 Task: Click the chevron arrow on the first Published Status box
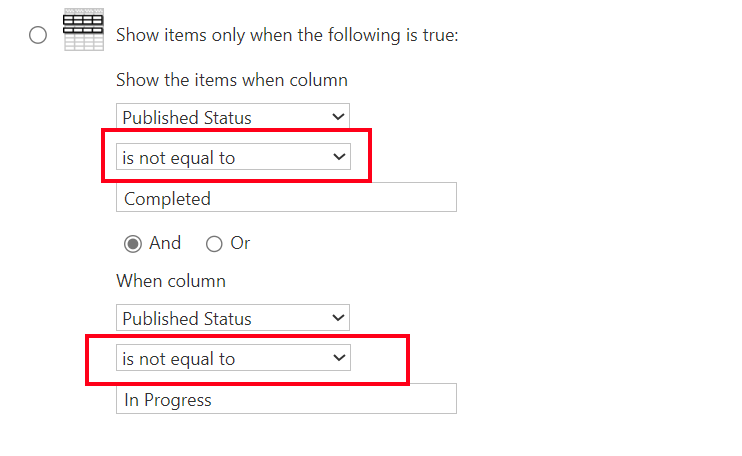point(338,117)
